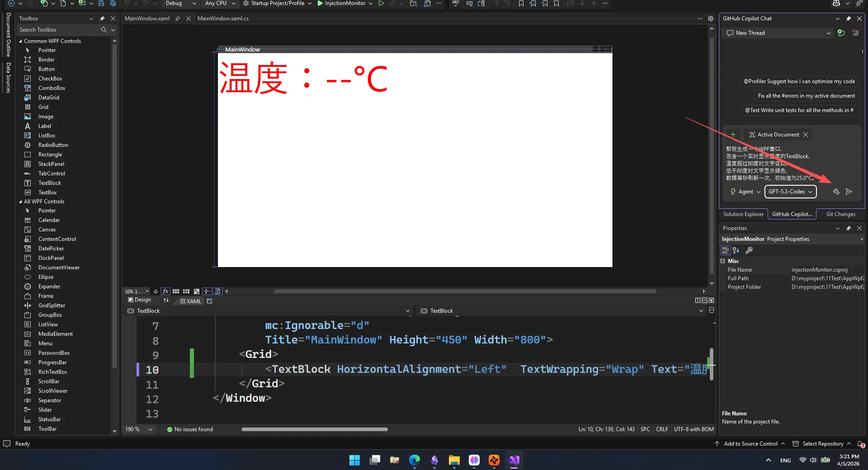Open the GPT-5.3-Codex model dropdown
The image size is (868, 470).
[x=790, y=192]
